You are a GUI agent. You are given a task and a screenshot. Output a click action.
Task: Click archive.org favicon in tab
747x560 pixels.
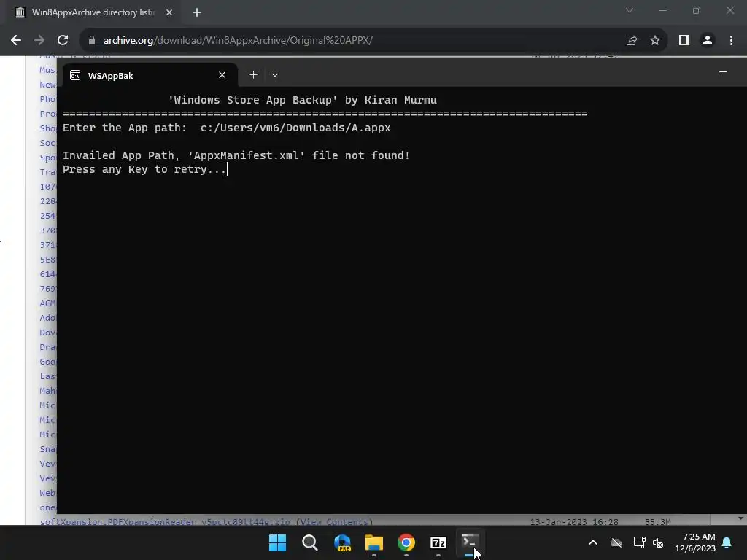coord(20,12)
